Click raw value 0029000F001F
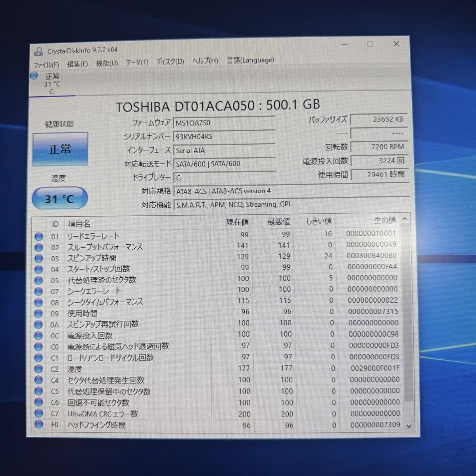The image size is (476, 476). point(375,368)
